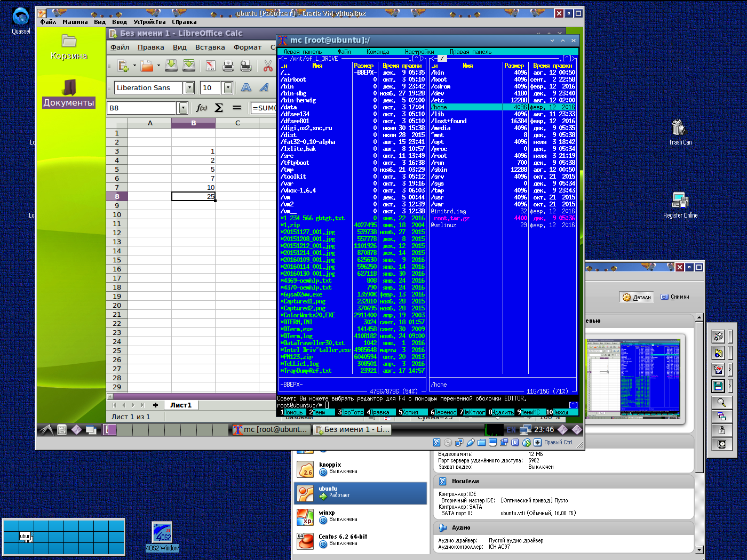
Task: Click the 8Удалить button in mc
Action: click(x=501, y=412)
